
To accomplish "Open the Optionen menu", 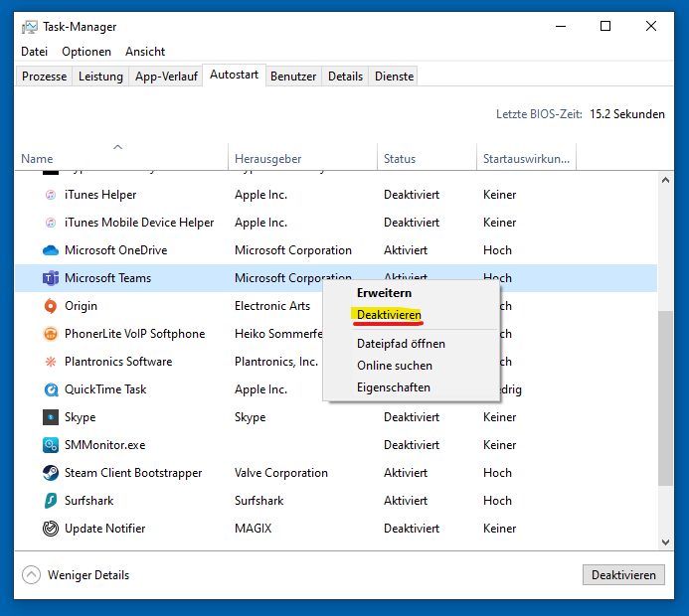I will point(86,52).
